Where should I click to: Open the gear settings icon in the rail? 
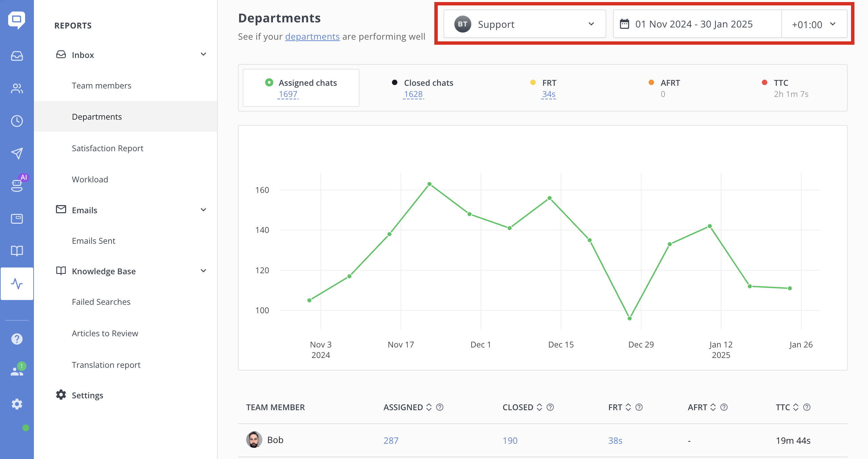17,404
